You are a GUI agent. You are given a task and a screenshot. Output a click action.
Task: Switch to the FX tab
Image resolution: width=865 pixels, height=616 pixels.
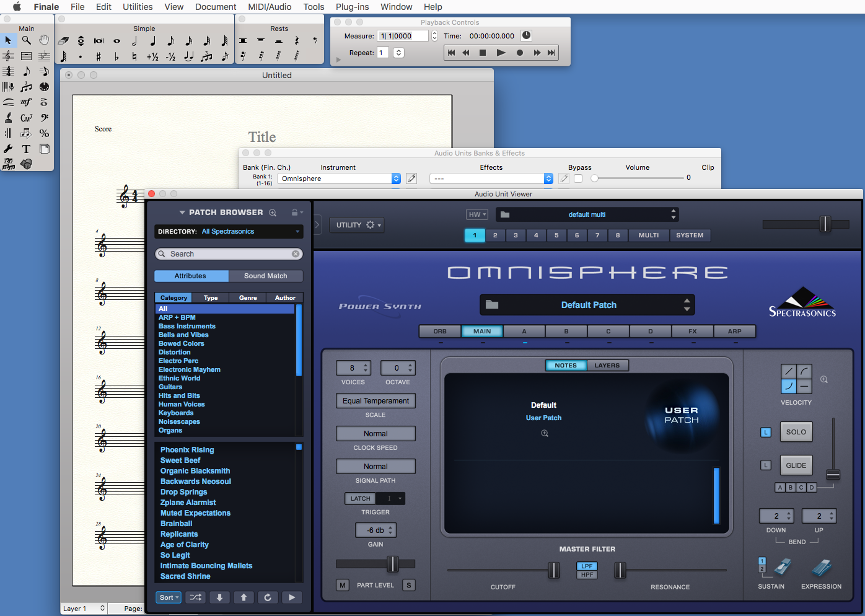pos(692,332)
